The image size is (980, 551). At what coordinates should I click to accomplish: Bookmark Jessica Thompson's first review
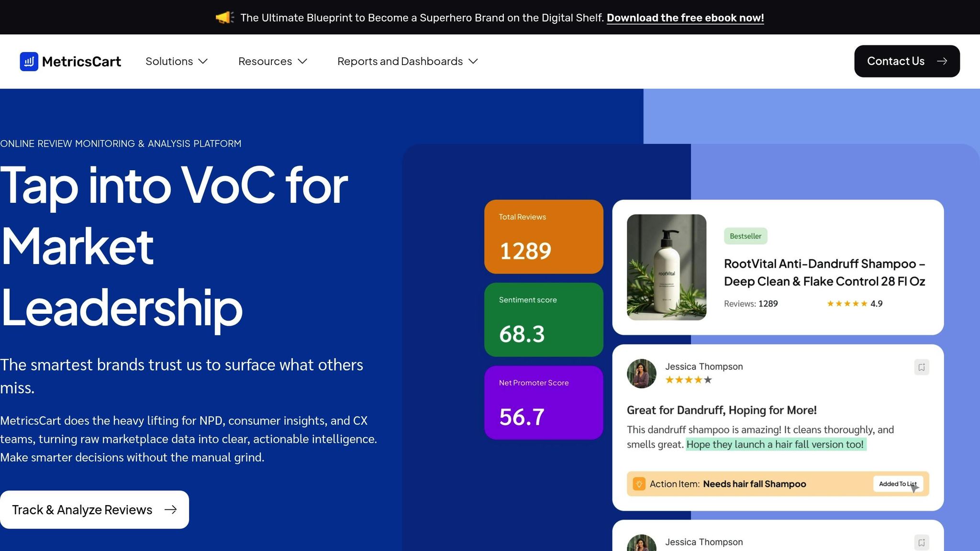pyautogui.click(x=921, y=367)
